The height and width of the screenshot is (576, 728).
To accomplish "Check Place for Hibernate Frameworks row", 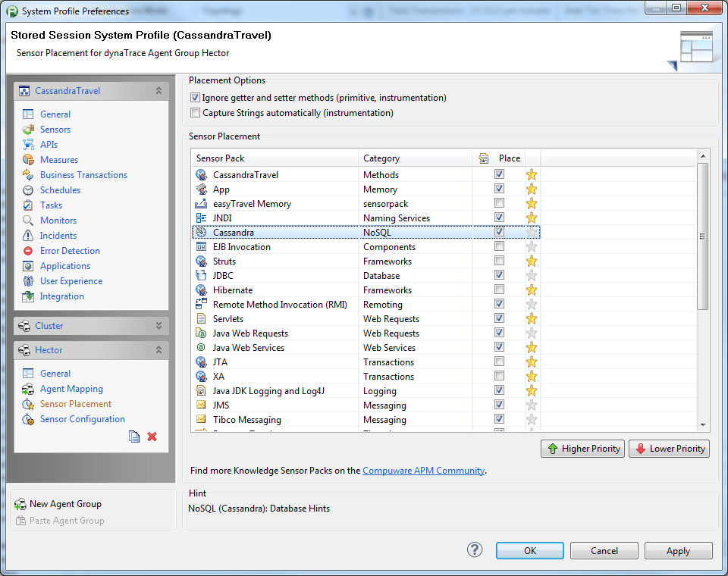I will click(x=499, y=290).
